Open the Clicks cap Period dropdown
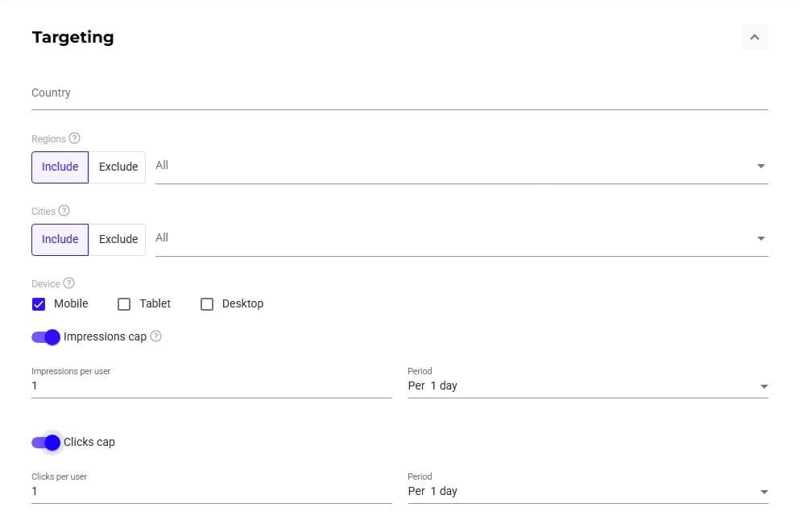Viewport: 799px width, 532px height. click(x=588, y=491)
